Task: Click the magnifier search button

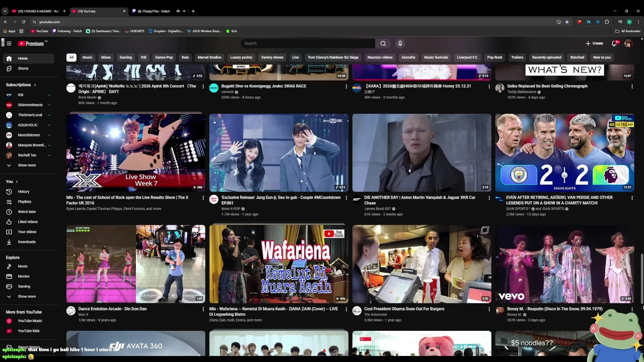Action: [x=383, y=43]
